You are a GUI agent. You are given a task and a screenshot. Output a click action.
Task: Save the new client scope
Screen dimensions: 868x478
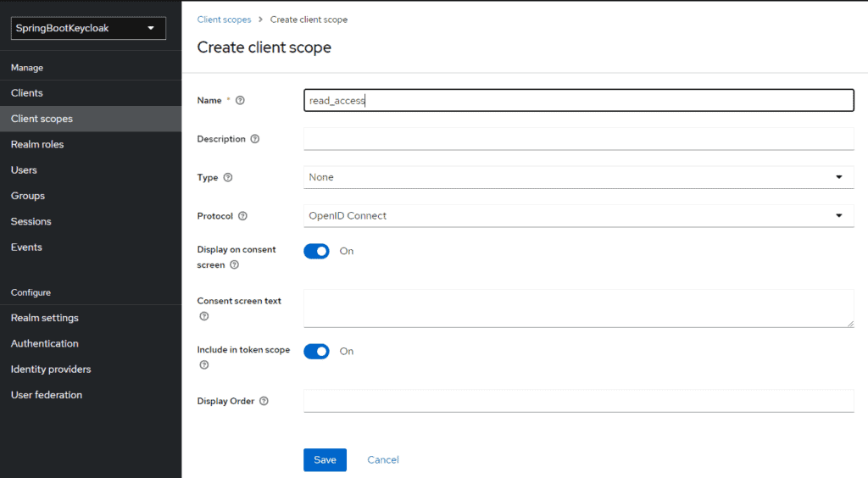325,459
